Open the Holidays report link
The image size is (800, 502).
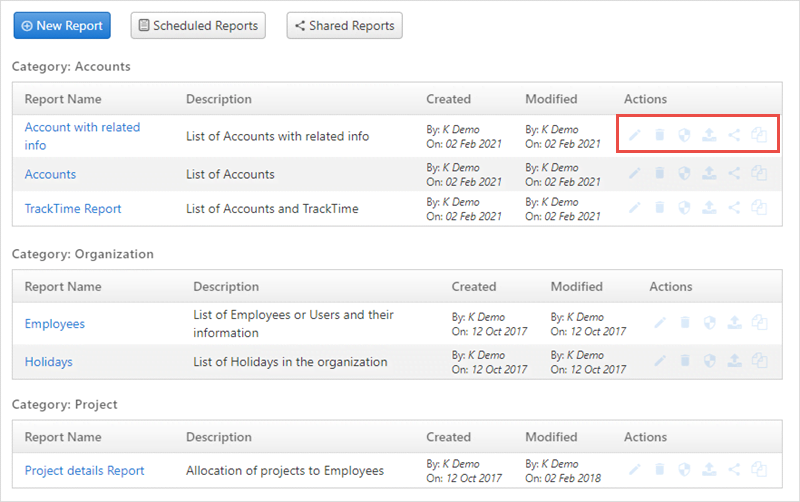(x=48, y=362)
